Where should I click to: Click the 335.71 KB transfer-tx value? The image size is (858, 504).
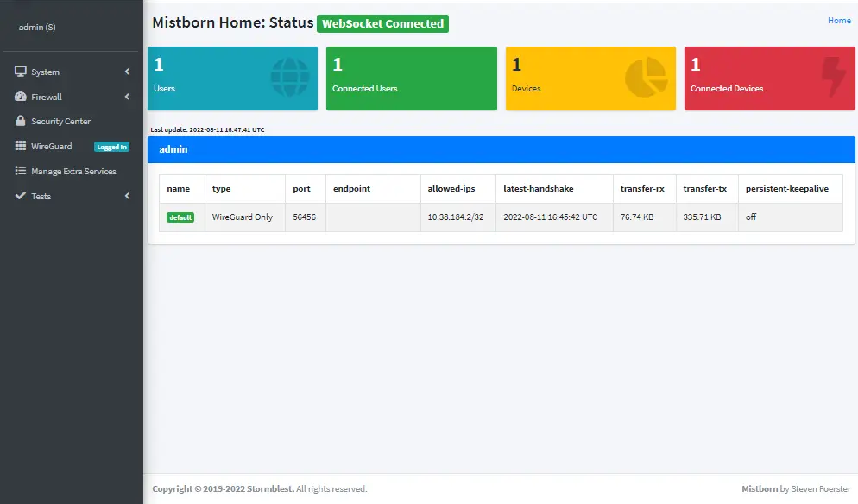(702, 217)
